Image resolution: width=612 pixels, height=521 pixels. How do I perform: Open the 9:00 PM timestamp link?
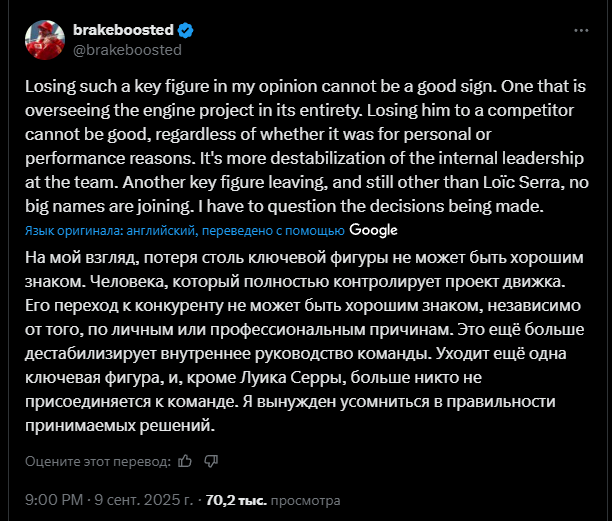pos(54,500)
